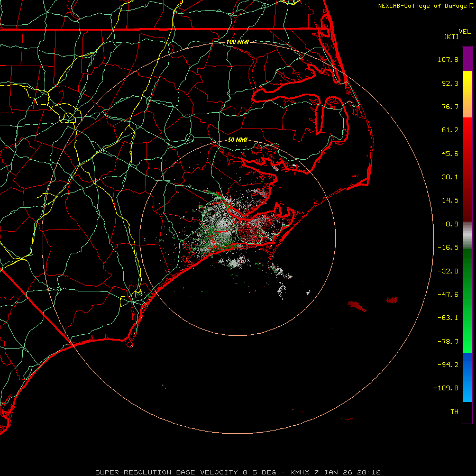Click the 14.5 velocity scale value

(x=450, y=200)
